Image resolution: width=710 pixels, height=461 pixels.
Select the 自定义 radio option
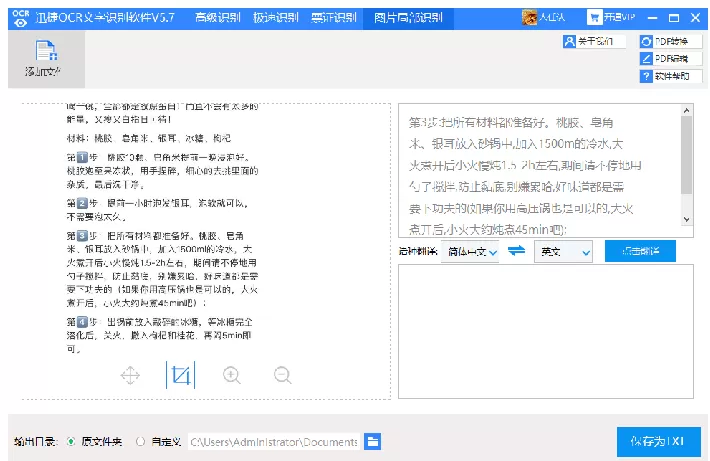pyautogui.click(x=140, y=441)
